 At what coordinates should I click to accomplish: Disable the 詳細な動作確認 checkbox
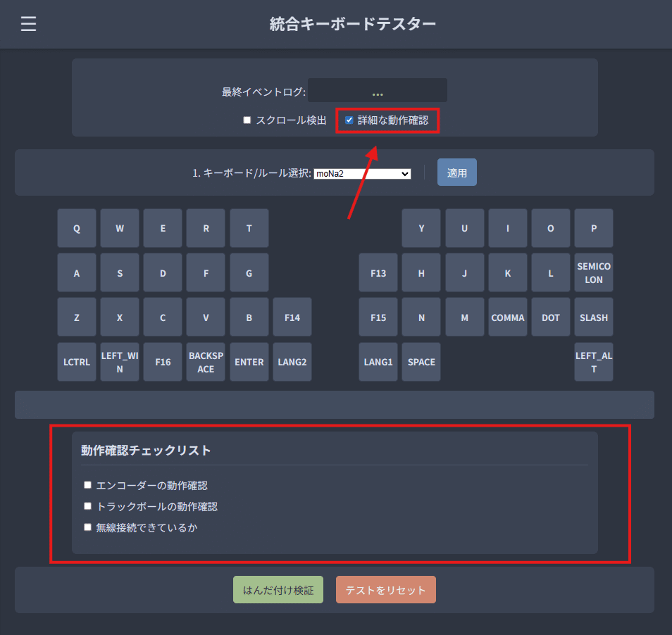point(349,120)
